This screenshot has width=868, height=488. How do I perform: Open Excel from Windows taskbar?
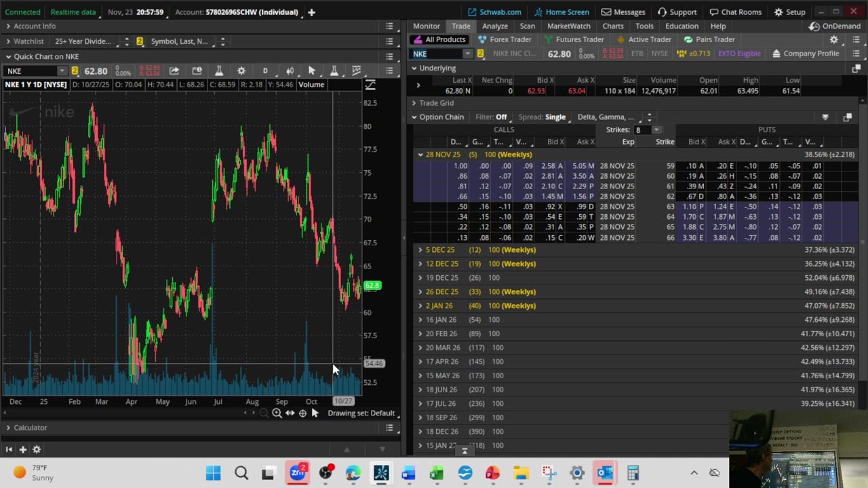(x=437, y=472)
